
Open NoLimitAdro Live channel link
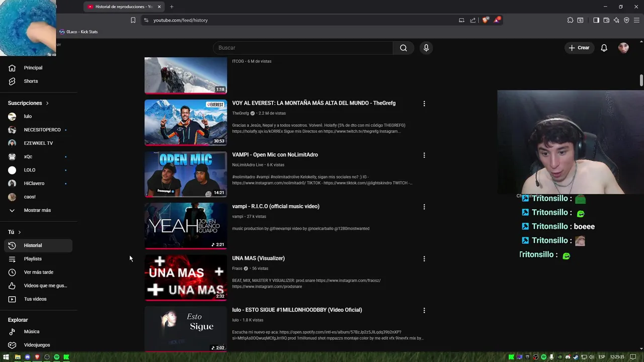coord(248,165)
